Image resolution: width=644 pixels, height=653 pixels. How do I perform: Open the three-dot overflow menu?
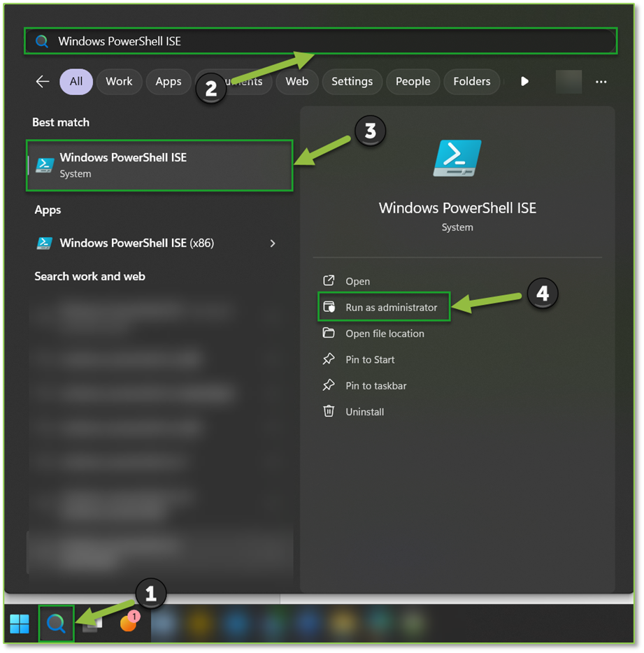coord(601,81)
